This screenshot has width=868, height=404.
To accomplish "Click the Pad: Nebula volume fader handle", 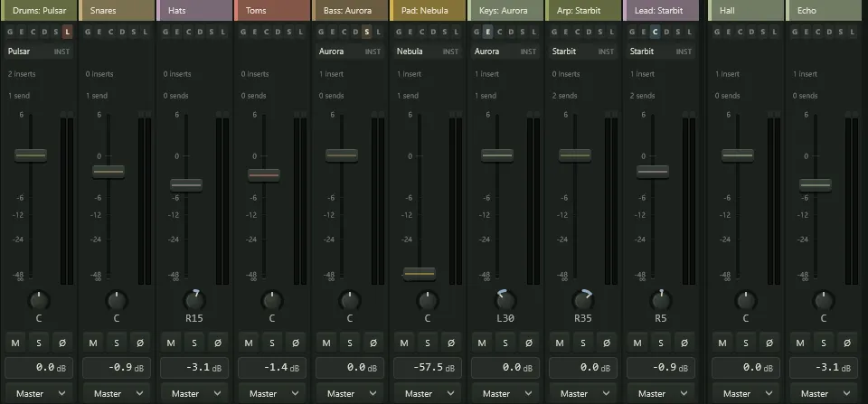I will (419, 273).
